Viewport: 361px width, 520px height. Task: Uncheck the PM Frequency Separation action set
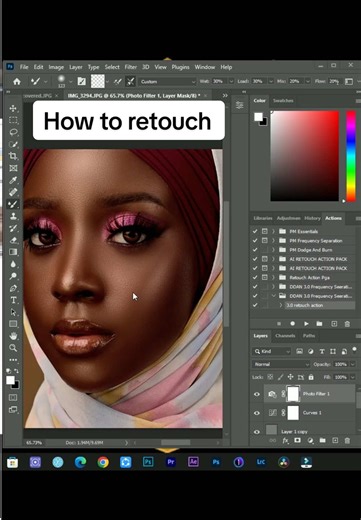coord(255,240)
